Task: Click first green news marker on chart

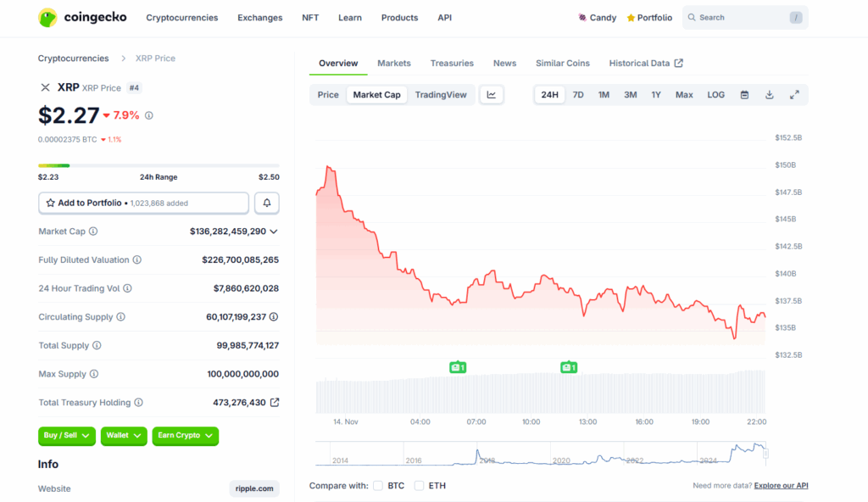Action: coord(458,367)
